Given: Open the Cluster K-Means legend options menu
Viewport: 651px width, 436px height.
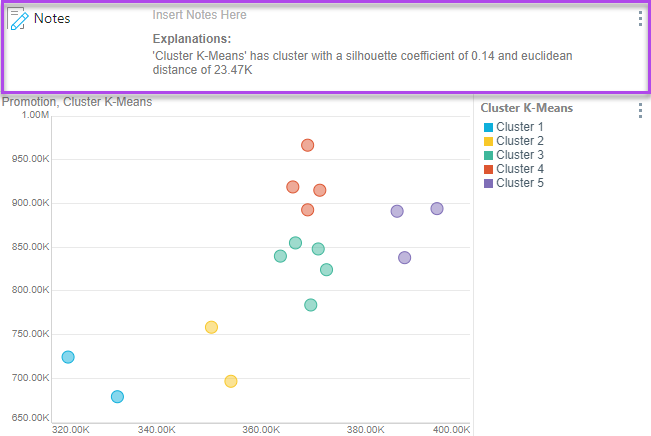Looking at the screenshot, I should click(x=640, y=110).
